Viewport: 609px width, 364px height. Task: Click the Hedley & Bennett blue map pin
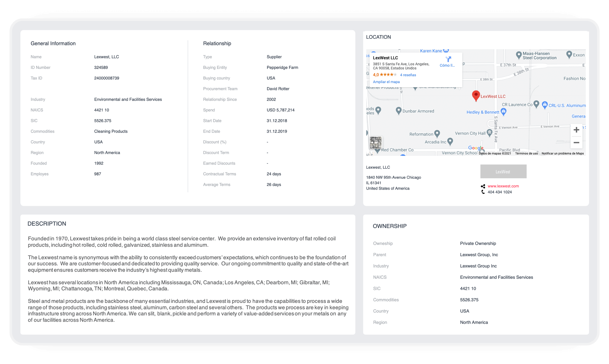pos(504,111)
